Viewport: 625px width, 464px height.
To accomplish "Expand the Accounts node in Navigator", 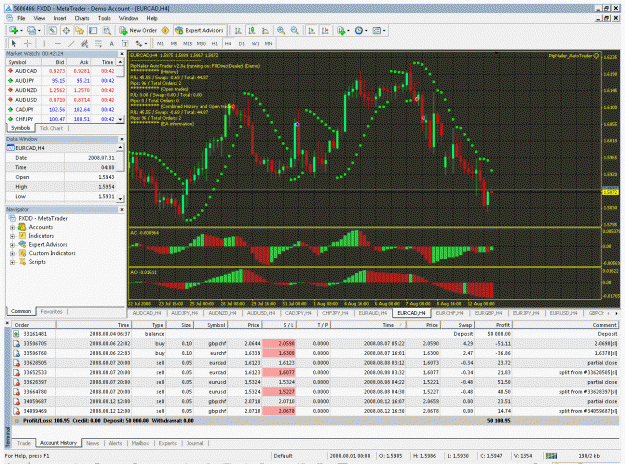I will tap(12, 227).
